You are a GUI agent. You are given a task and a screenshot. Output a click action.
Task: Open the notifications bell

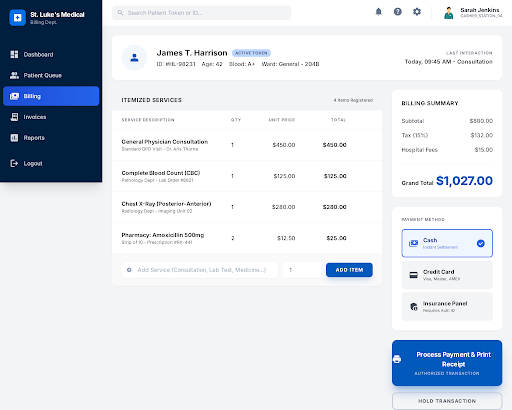click(x=378, y=12)
